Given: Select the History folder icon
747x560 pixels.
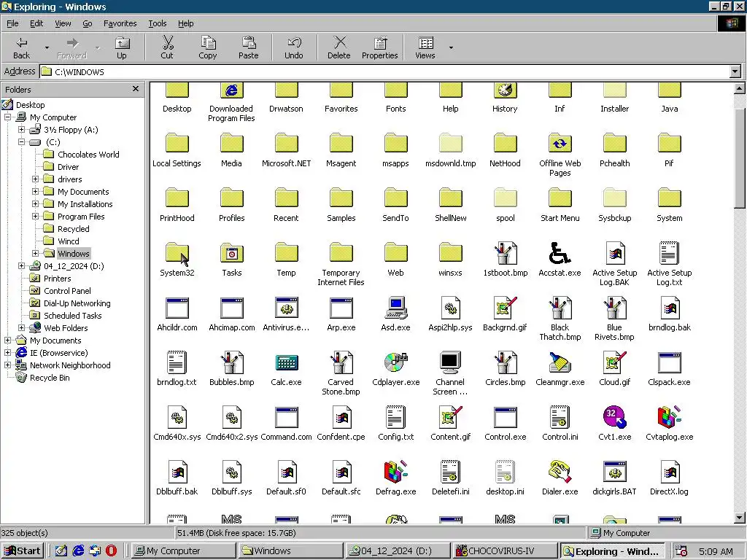Looking at the screenshot, I should (505, 90).
